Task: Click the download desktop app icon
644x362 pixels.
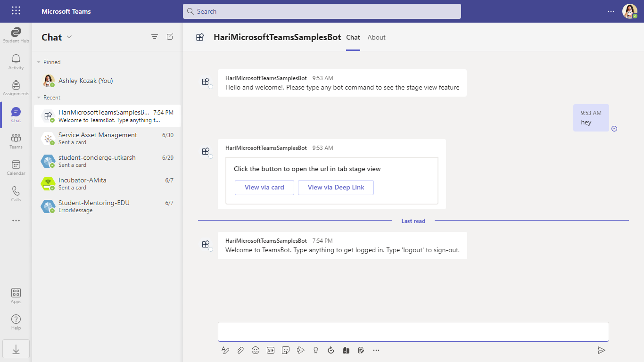Action: tap(16, 349)
